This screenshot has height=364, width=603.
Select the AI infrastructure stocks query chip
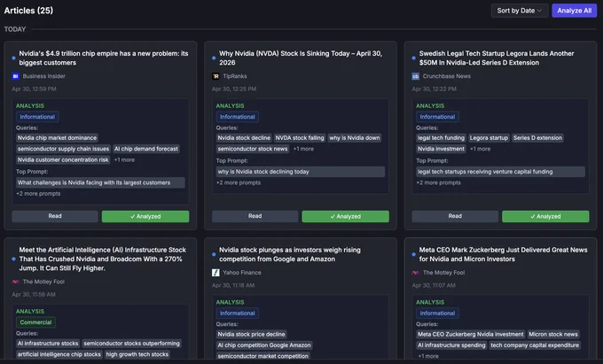48,344
